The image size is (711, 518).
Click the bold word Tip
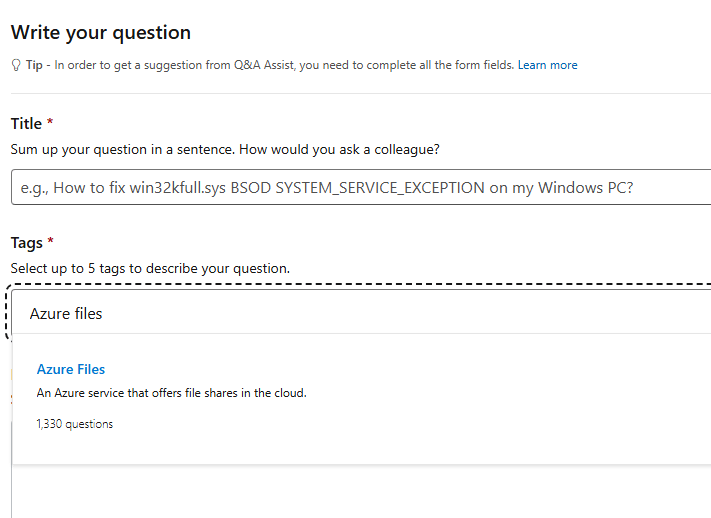pos(35,65)
